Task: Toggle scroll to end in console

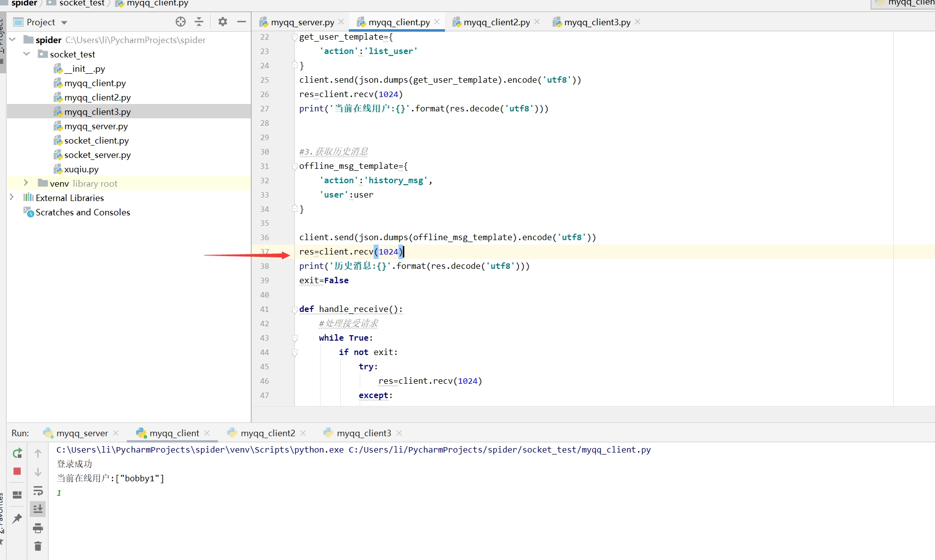Action: (x=38, y=509)
